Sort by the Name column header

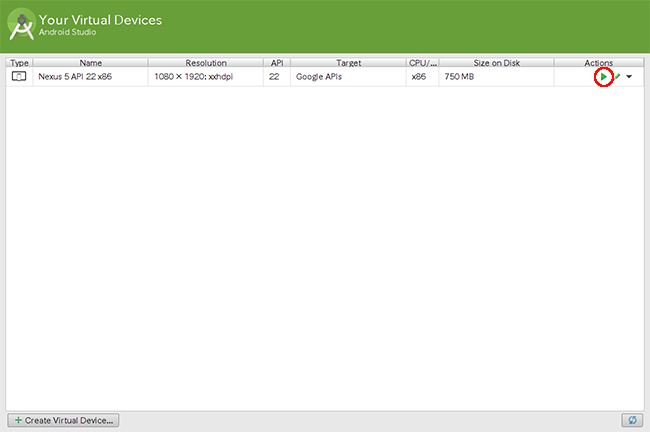(x=91, y=63)
